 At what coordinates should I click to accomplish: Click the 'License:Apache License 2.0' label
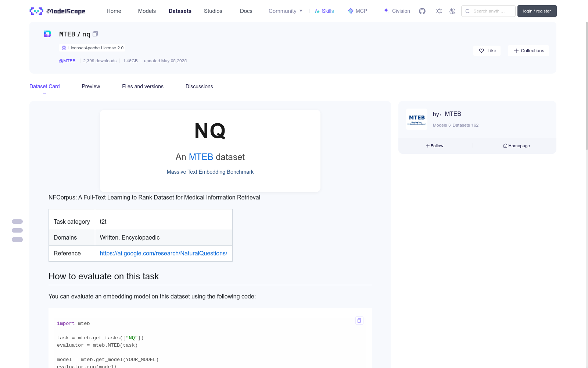(96, 48)
